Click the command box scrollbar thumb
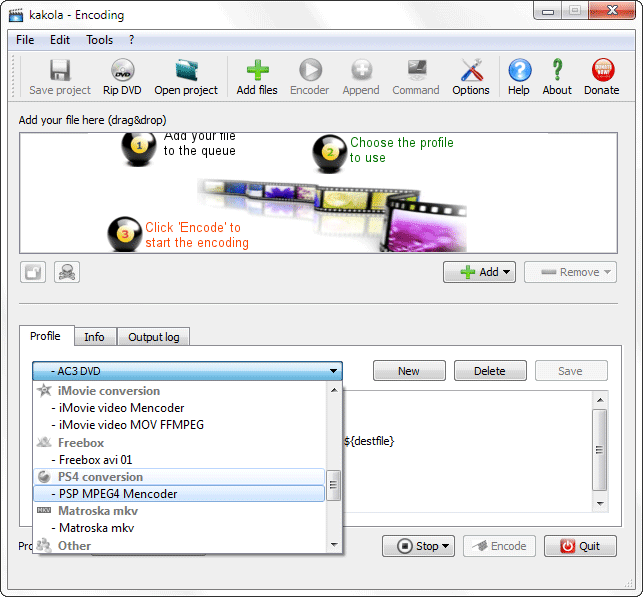This screenshot has width=643, height=597. click(600, 450)
